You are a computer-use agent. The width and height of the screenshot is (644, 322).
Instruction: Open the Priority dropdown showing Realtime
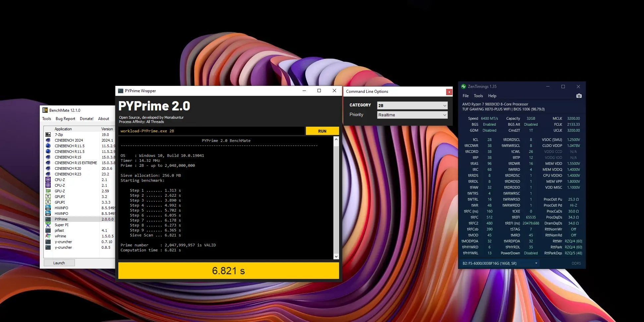[x=412, y=115]
